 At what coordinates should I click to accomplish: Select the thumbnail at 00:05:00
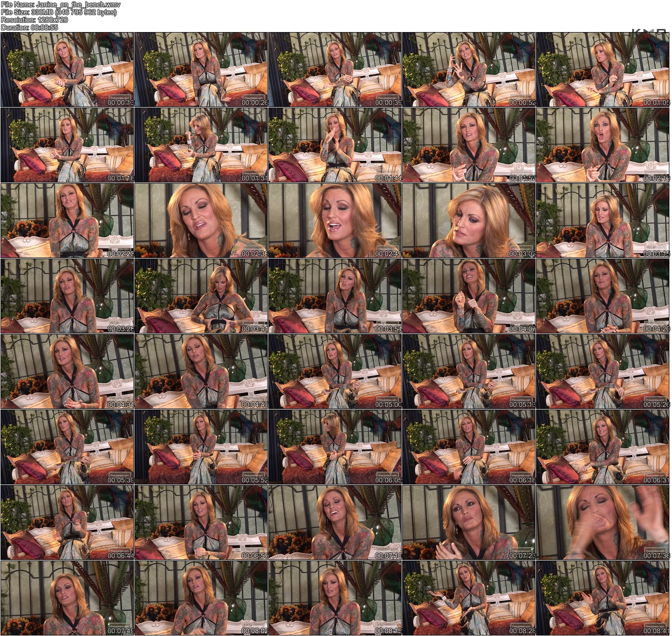tap(335, 371)
